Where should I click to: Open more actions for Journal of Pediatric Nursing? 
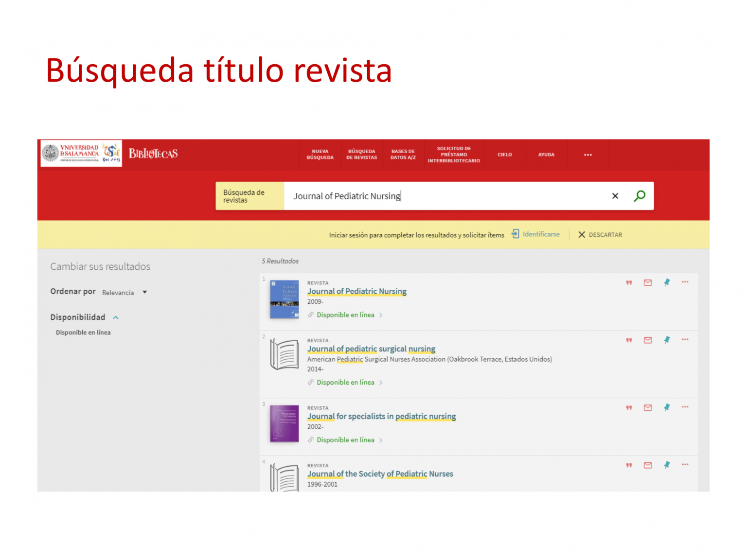[685, 282]
